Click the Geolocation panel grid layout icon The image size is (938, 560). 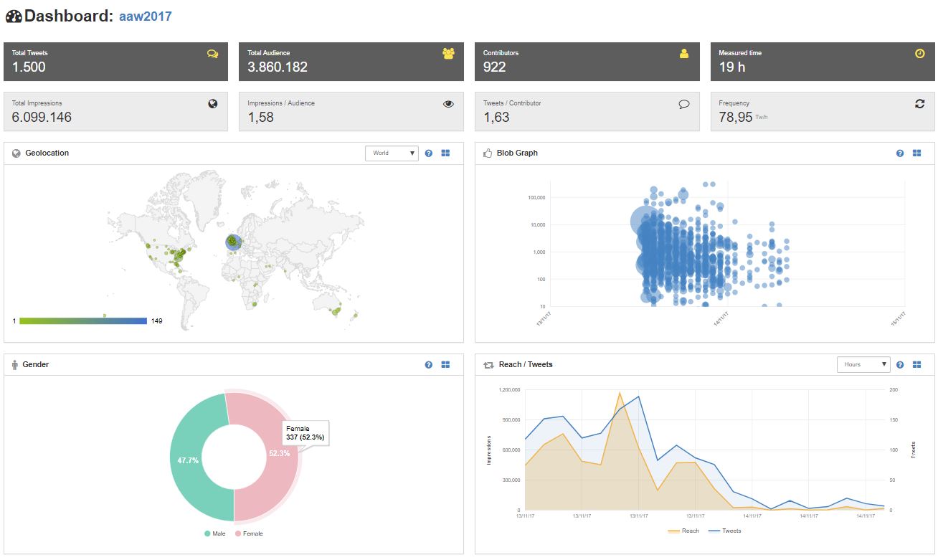[x=445, y=153]
